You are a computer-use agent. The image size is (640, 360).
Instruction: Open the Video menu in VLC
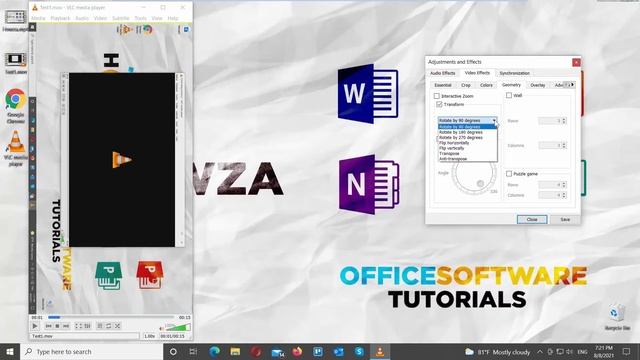point(100,18)
